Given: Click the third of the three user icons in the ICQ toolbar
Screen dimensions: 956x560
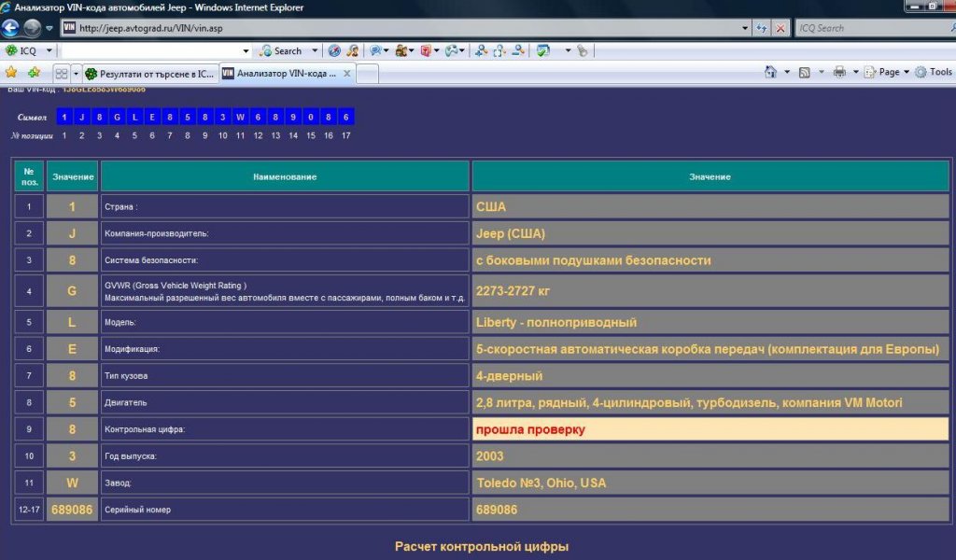Looking at the screenshot, I should click(518, 50).
